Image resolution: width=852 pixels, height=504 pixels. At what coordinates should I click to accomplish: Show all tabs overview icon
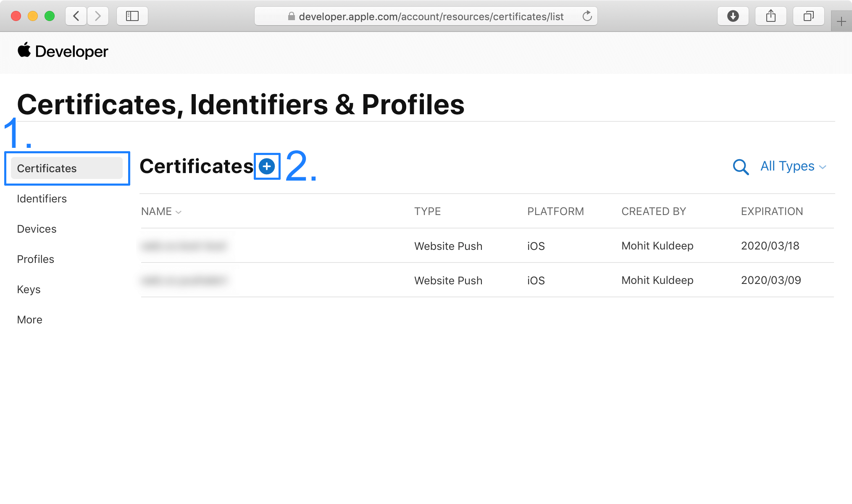coord(808,16)
